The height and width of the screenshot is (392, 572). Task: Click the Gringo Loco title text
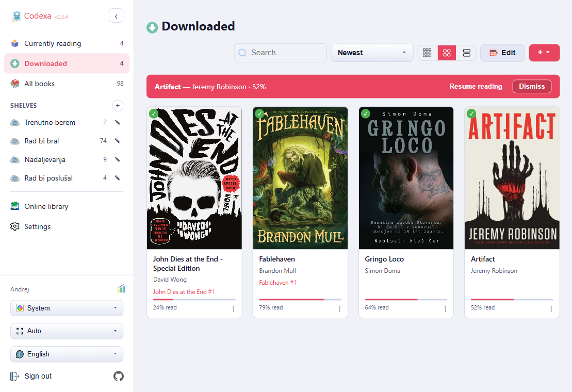[384, 259]
